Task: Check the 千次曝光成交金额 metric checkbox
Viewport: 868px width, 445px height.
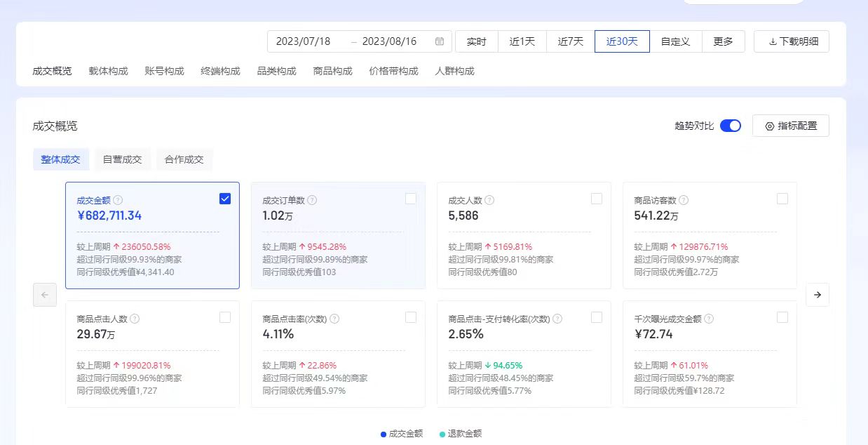Action: tap(782, 317)
